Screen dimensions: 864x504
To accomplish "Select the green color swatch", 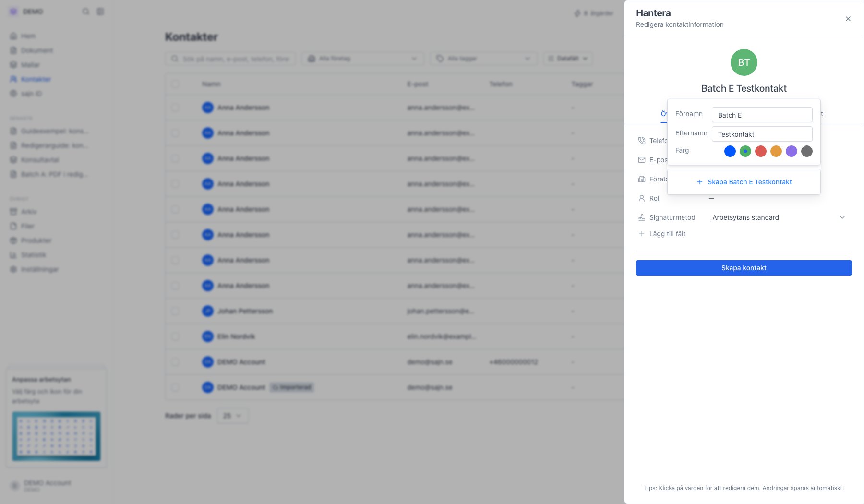I will pos(745,151).
